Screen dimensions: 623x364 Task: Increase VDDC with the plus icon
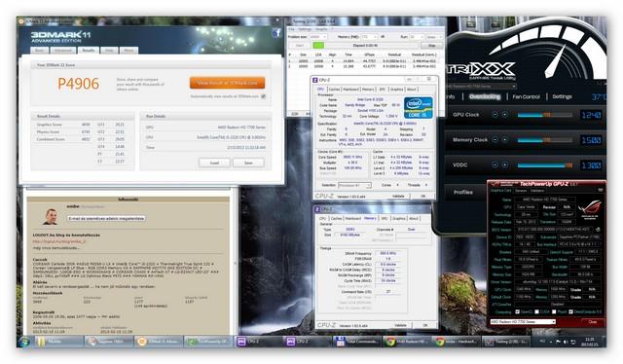[504, 164]
